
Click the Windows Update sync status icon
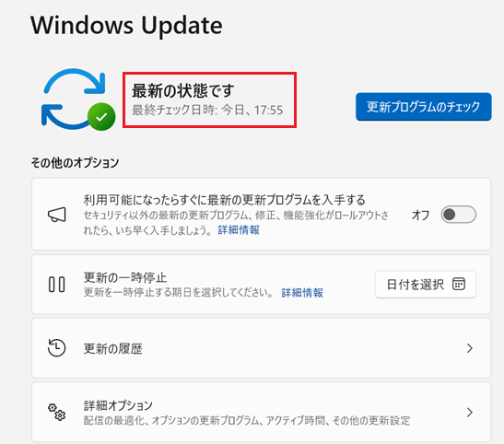click(78, 99)
